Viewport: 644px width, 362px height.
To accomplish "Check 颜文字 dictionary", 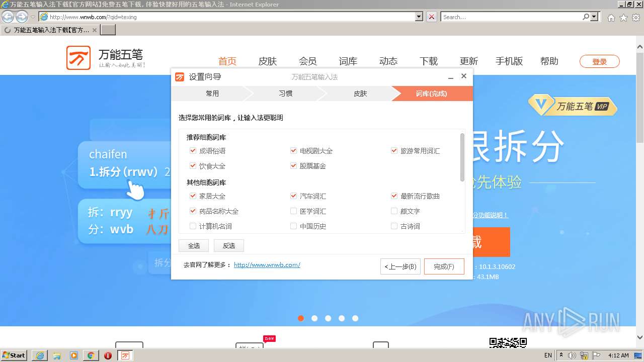I will click(x=394, y=211).
